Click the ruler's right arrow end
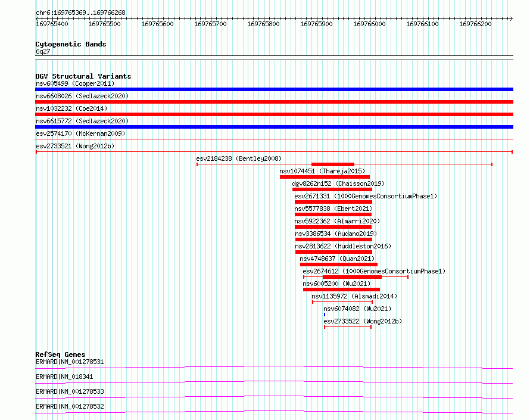The width and height of the screenshot is (530, 420). click(x=511, y=18)
